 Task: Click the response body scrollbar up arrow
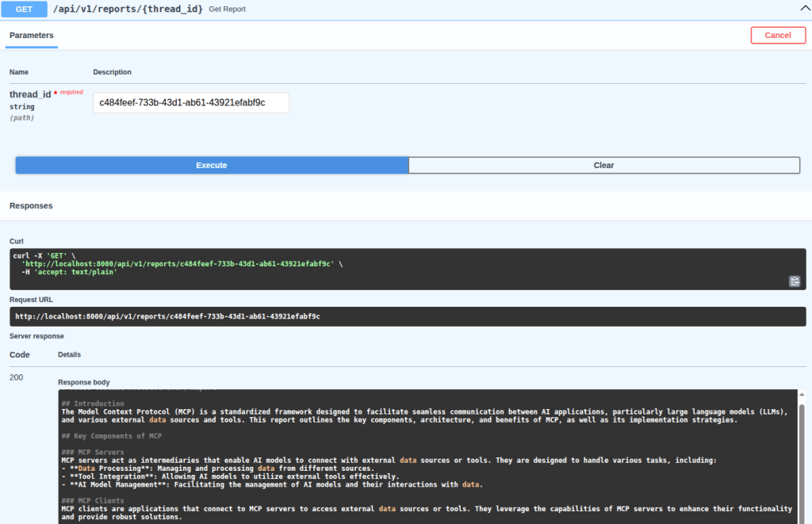coord(801,395)
